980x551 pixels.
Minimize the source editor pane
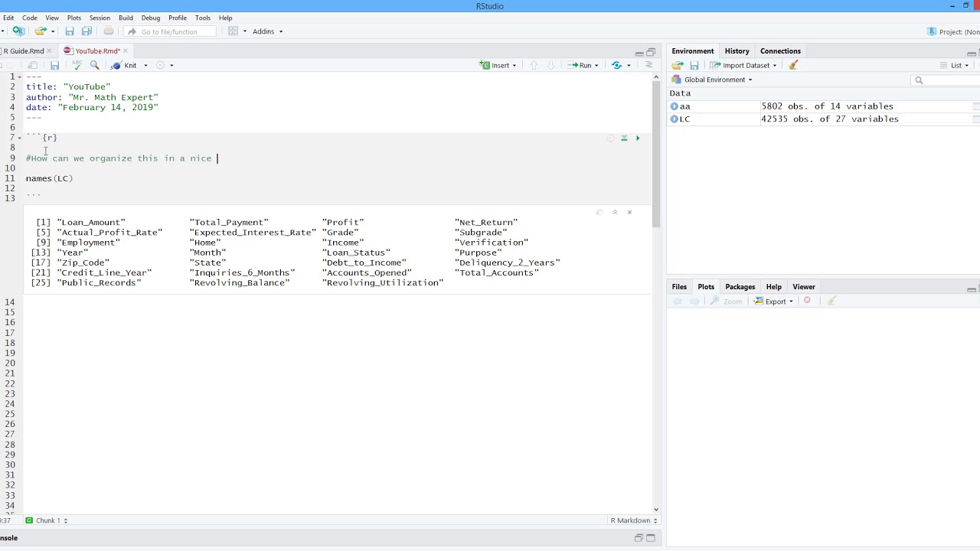point(639,52)
